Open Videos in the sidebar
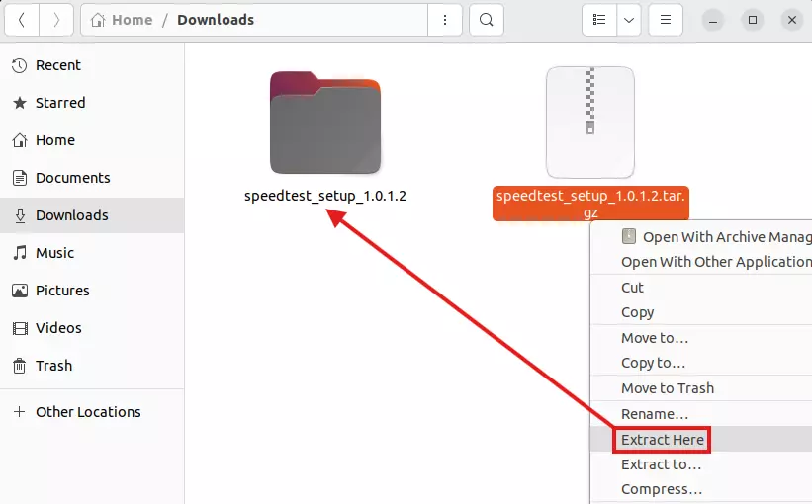812x504 pixels. (x=92, y=328)
